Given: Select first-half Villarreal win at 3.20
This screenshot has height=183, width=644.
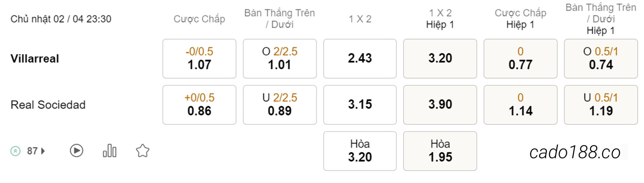Looking at the screenshot, I should pyautogui.click(x=440, y=59).
